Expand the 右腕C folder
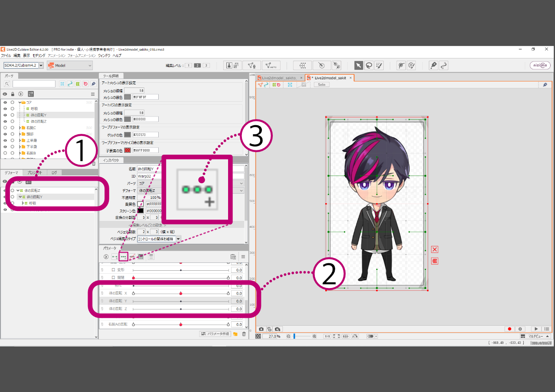The image size is (555, 392). point(20,128)
